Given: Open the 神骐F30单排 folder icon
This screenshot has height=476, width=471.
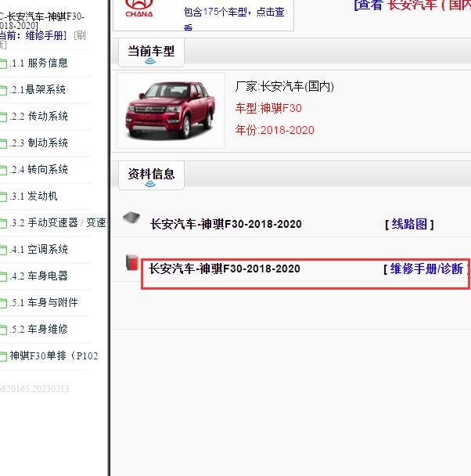Looking at the screenshot, I should coord(3,356).
